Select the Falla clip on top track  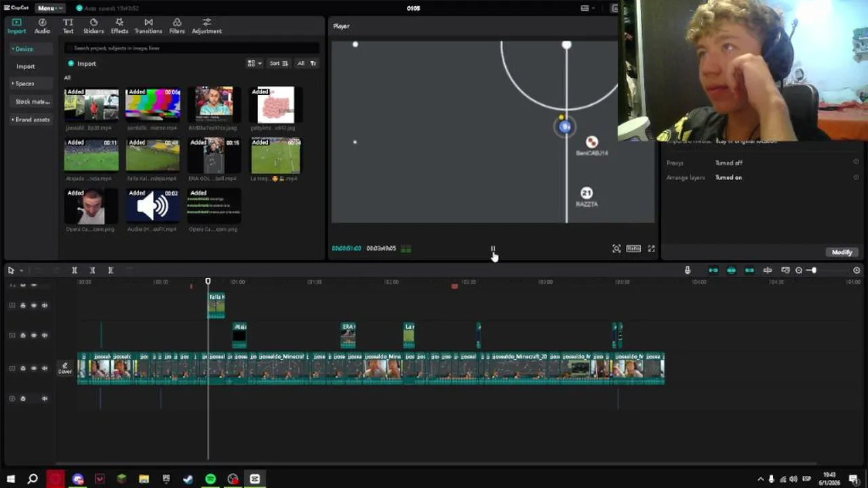(x=216, y=306)
